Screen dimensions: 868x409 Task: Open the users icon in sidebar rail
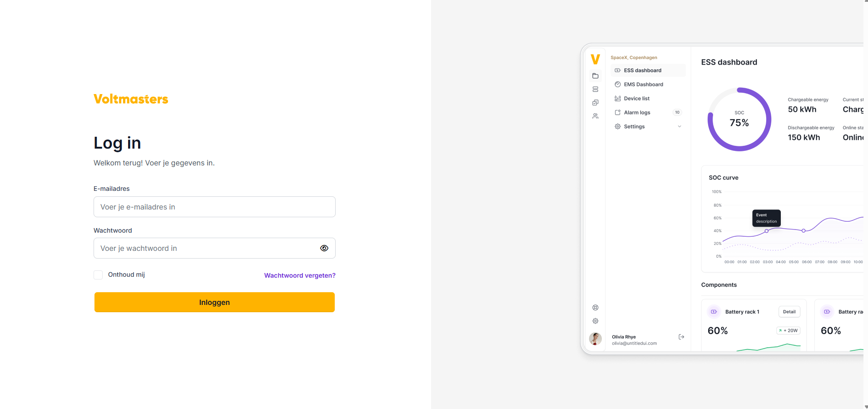[x=595, y=116]
